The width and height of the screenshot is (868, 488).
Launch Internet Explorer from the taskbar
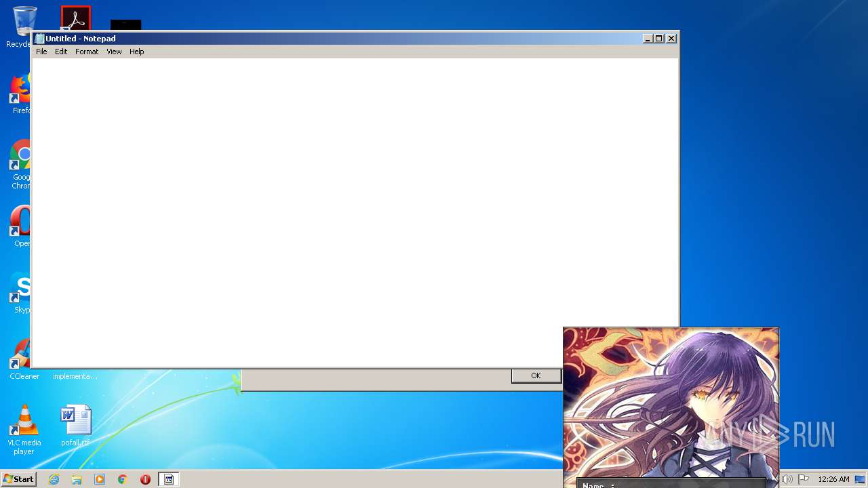click(x=54, y=479)
